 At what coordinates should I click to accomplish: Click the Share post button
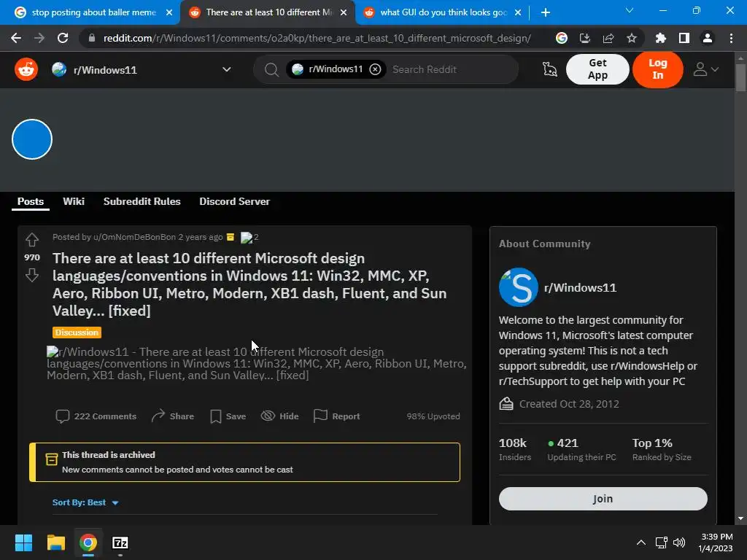point(172,416)
